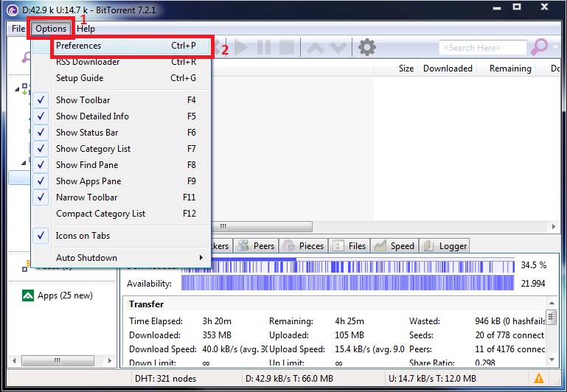Click the move up queue arrow
The image size is (567, 392).
point(316,48)
